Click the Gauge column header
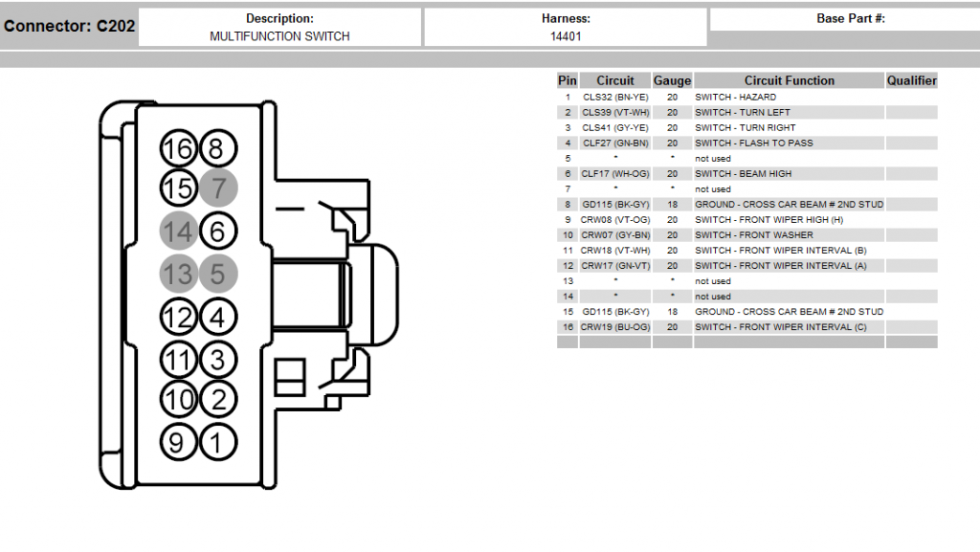Image resolution: width=980 pixels, height=552 pixels. pyautogui.click(x=672, y=81)
